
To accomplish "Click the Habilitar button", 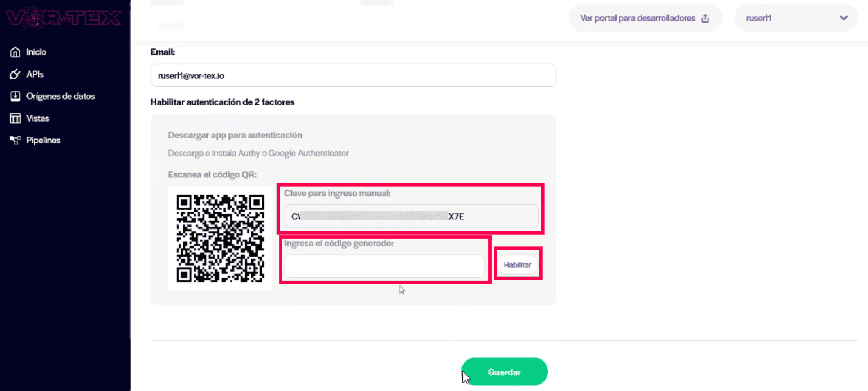I will point(517,264).
